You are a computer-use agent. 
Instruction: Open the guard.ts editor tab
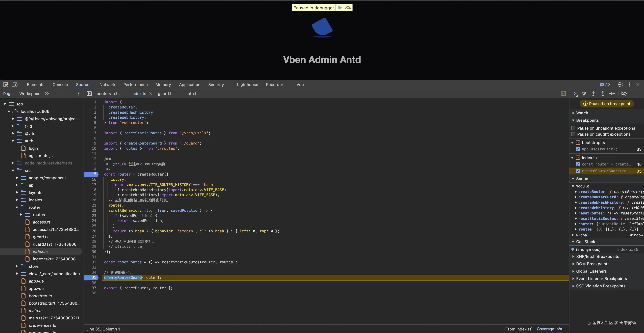[x=165, y=94]
